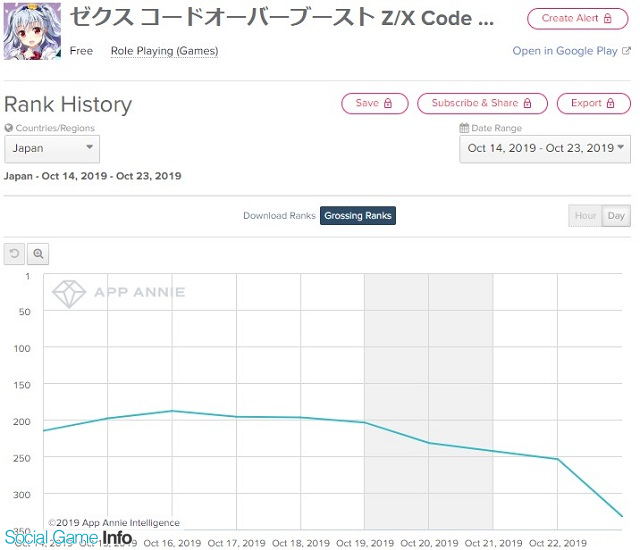Viewport: 640px width, 550px height.
Task: Click lock icon on Subscribe & Share
Action: (527, 103)
